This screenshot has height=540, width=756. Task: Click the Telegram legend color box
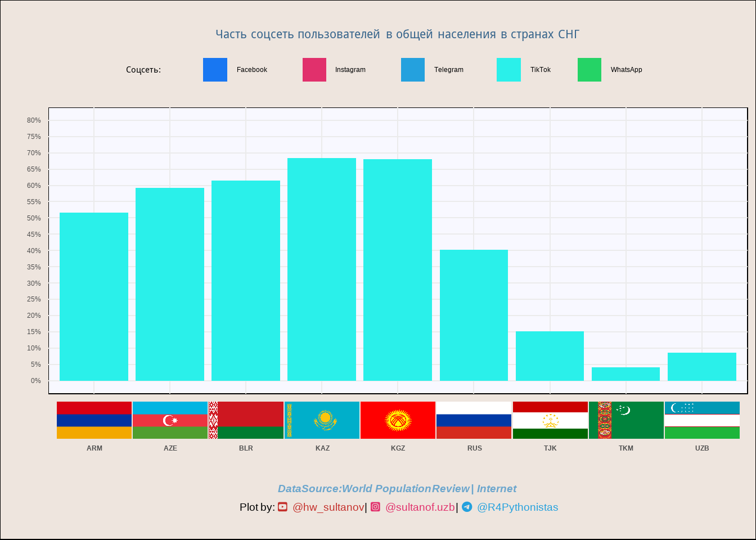(x=413, y=70)
